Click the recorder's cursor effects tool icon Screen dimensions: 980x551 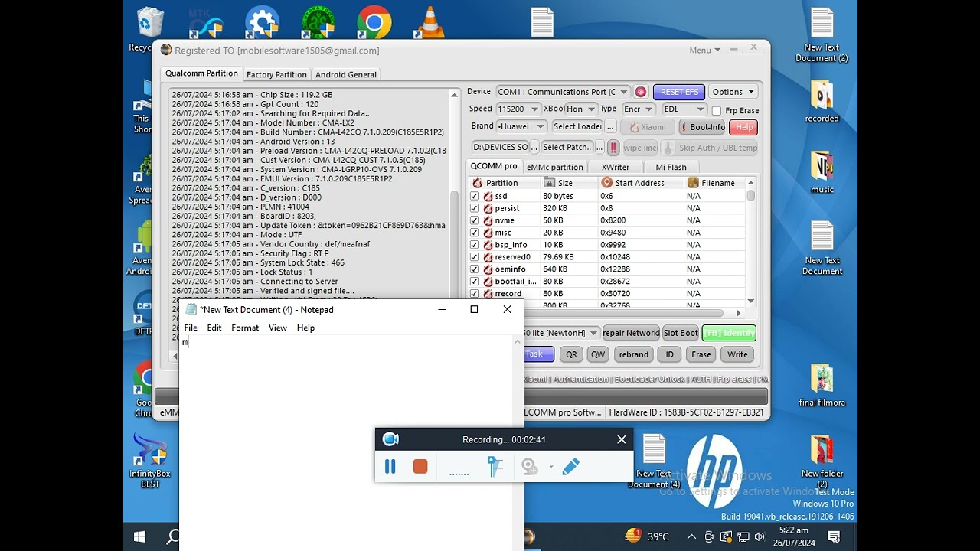(x=496, y=466)
